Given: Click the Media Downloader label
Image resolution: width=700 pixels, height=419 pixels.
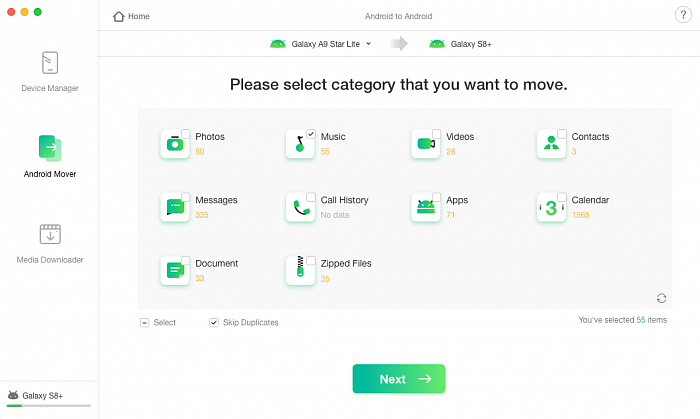Looking at the screenshot, I should (x=50, y=260).
